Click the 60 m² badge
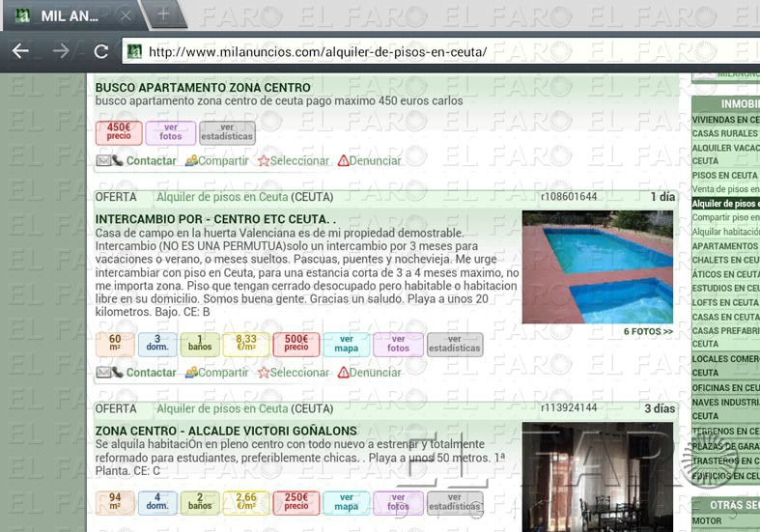760x532 pixels. (115, 345)
